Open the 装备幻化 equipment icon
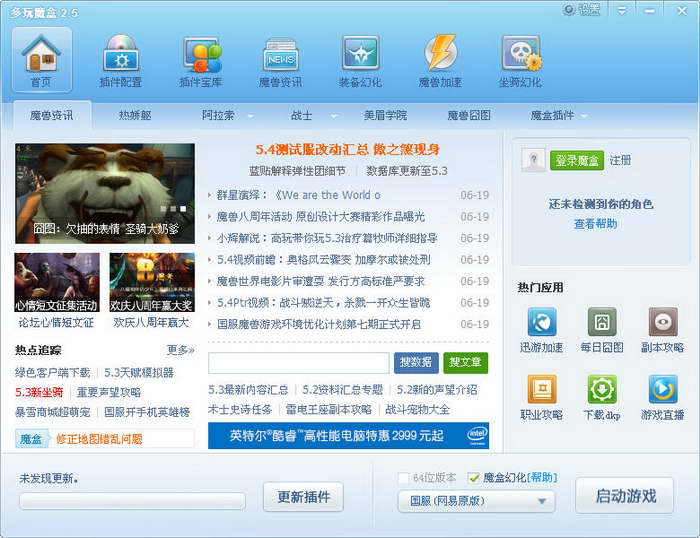Viewport: 700px width, 538px height. click(360, 60)
